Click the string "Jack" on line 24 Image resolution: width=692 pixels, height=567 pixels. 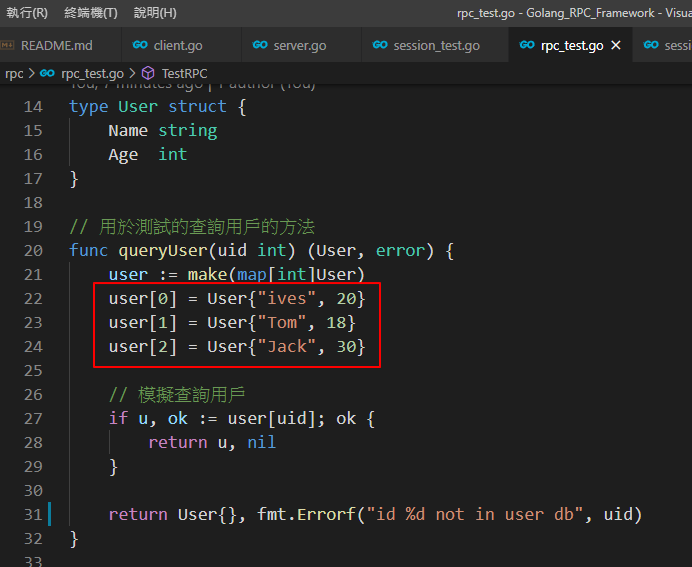pos(286,346)
